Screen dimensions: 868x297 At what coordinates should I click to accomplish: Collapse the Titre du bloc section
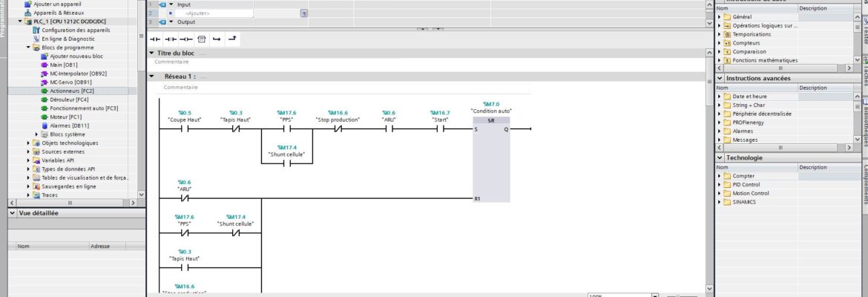tap(152, 53)
